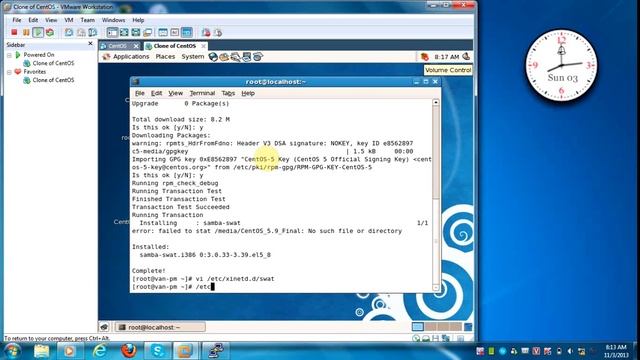Toggle the Show Sidebar toolbar icon
The image size is (640, 360).
point(112,32)
